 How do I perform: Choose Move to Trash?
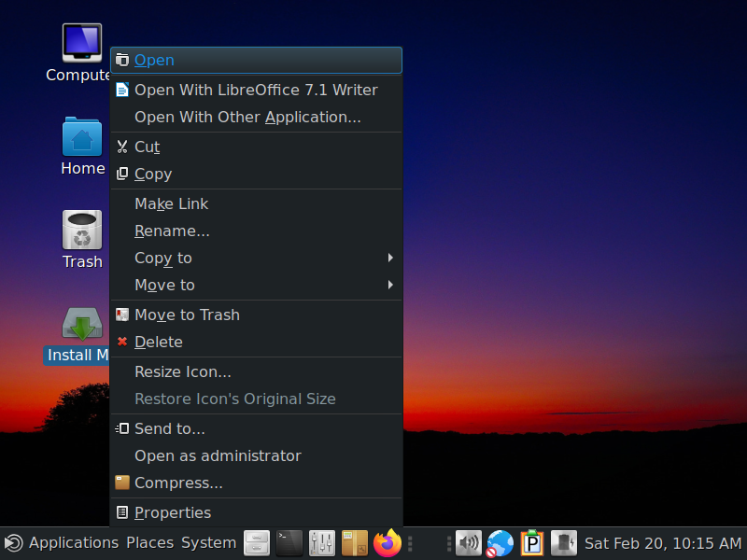(x=256, y=315)
